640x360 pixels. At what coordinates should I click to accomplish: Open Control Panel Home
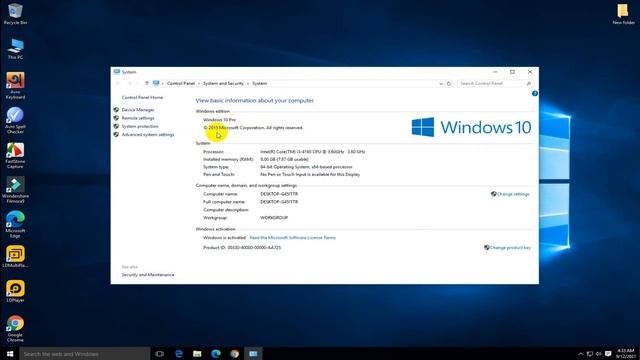pyautogui.click(x=142, y=98)
